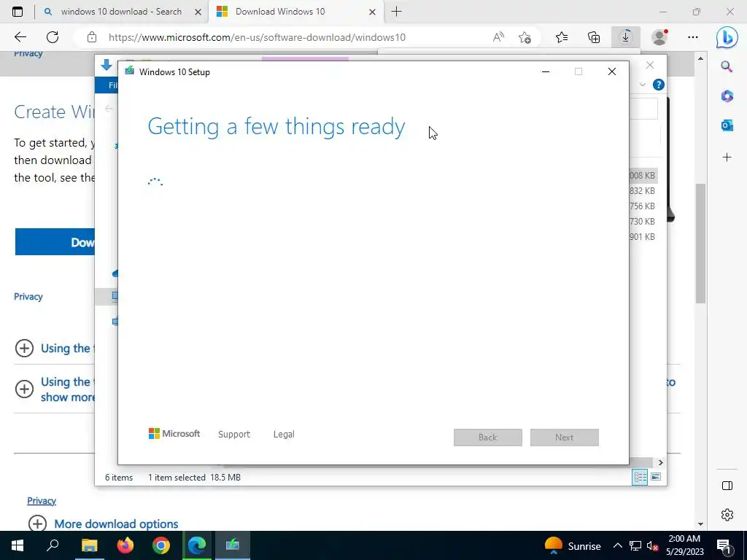Show hidden tray icons chevron
Screen dimensions: 747x560
pos(617,546)
